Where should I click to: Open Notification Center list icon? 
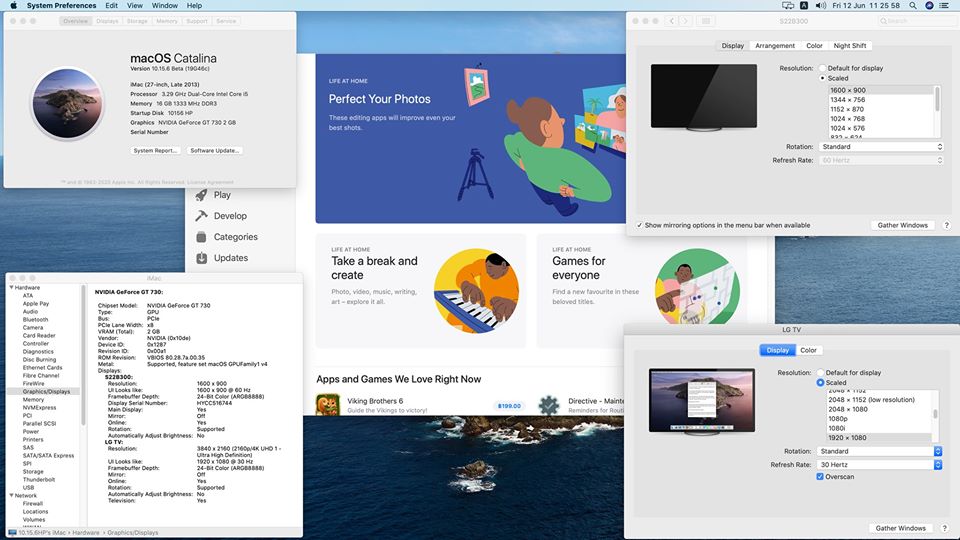944,6
